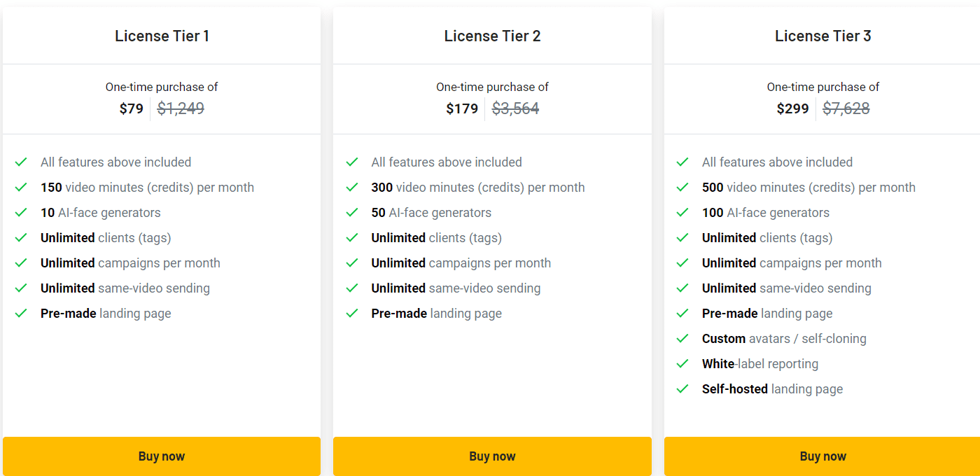Viewport: 980px width, 476px height.
Task: Click the $299 price in Tier 3
Action: click(x=793, y=108)
